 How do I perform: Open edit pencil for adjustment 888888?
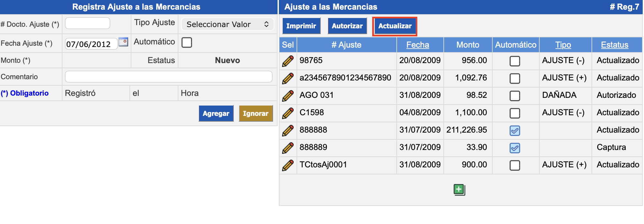coord(288,130)
